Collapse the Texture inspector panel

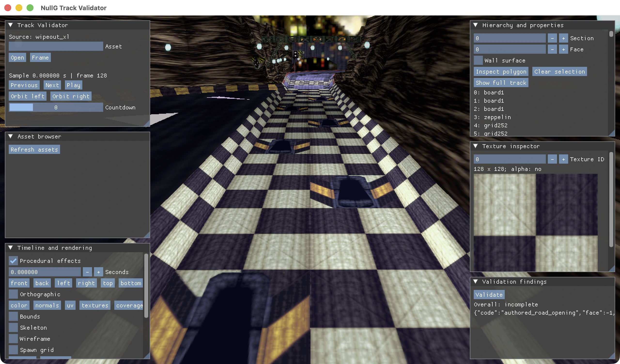click(475, 146)
